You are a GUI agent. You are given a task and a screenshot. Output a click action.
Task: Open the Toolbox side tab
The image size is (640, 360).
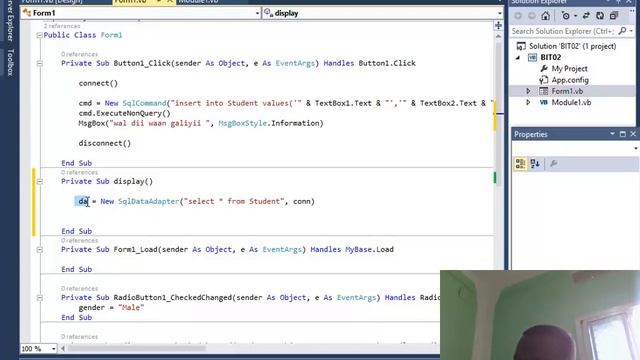pos(10,62)
